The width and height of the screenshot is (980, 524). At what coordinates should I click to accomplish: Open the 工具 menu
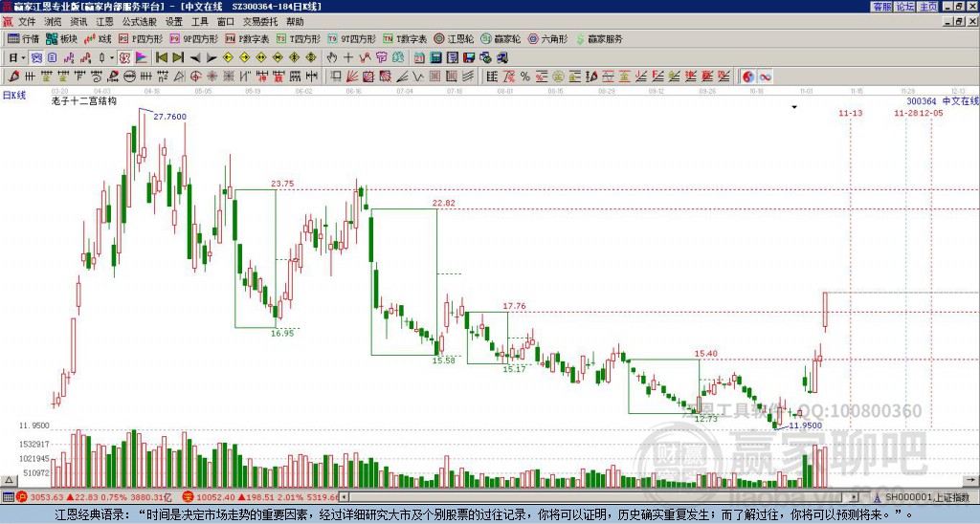coord(200,22)
